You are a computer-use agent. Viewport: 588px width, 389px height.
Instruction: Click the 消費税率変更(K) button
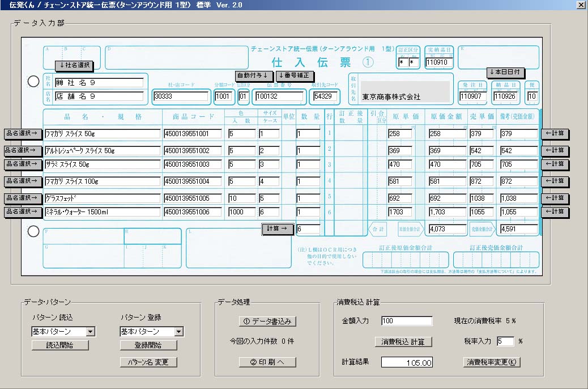point(491,362)
